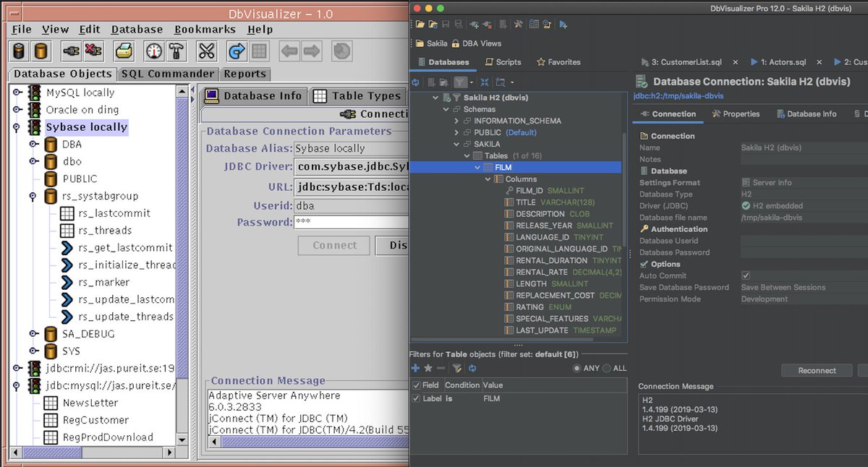Viewport: 868px width, 467px height.
Task: Collapse the Sakila H2 (dbvis) connection node
Action: pos(435,98)
